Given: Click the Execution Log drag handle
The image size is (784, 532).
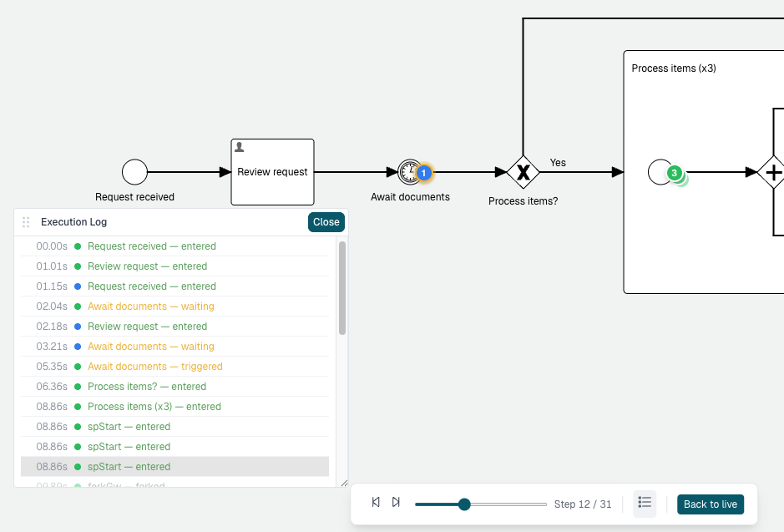Looking at the screenshot, I should click(26, 222).
